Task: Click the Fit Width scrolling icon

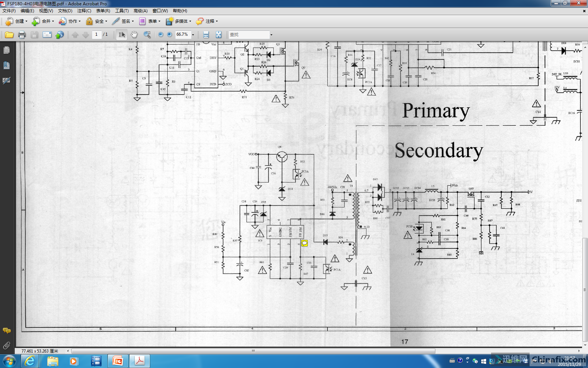Action: point(206,35)
